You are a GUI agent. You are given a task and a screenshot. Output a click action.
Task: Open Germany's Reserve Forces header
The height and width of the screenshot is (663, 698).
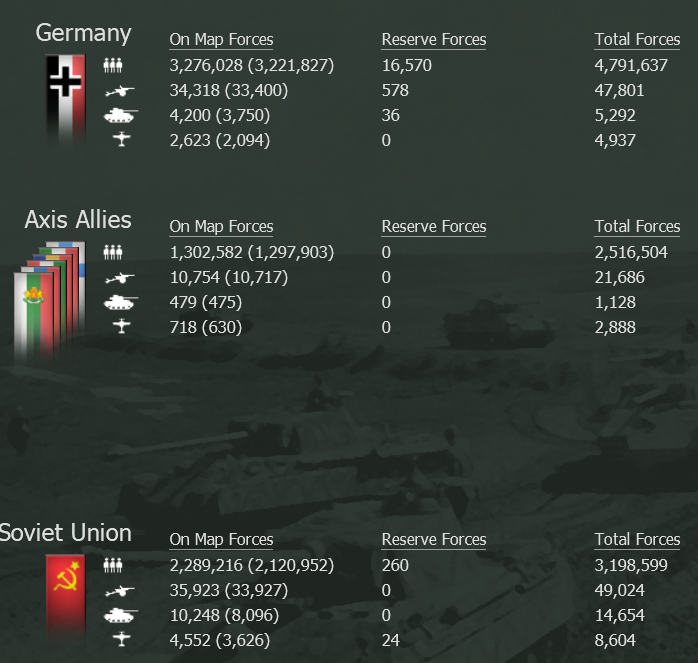434,40
